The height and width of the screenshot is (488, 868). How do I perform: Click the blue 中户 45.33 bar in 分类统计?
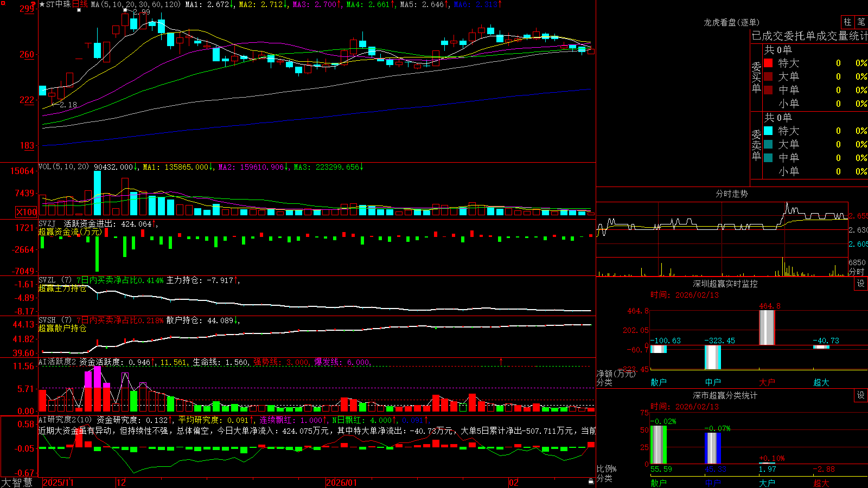(x=713, y=448)
